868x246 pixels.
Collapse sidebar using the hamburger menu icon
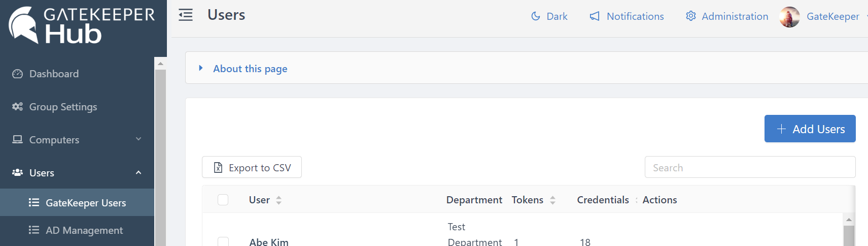[186, 15]
